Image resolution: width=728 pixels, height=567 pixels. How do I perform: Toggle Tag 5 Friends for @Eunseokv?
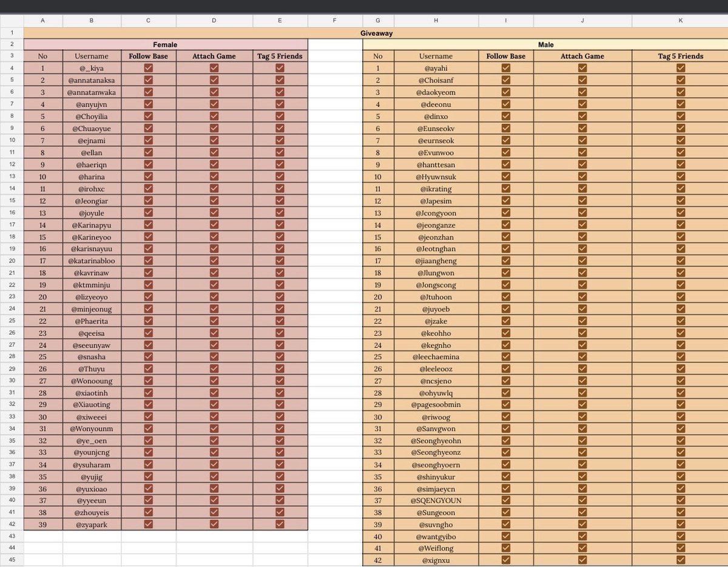[681, 128]
